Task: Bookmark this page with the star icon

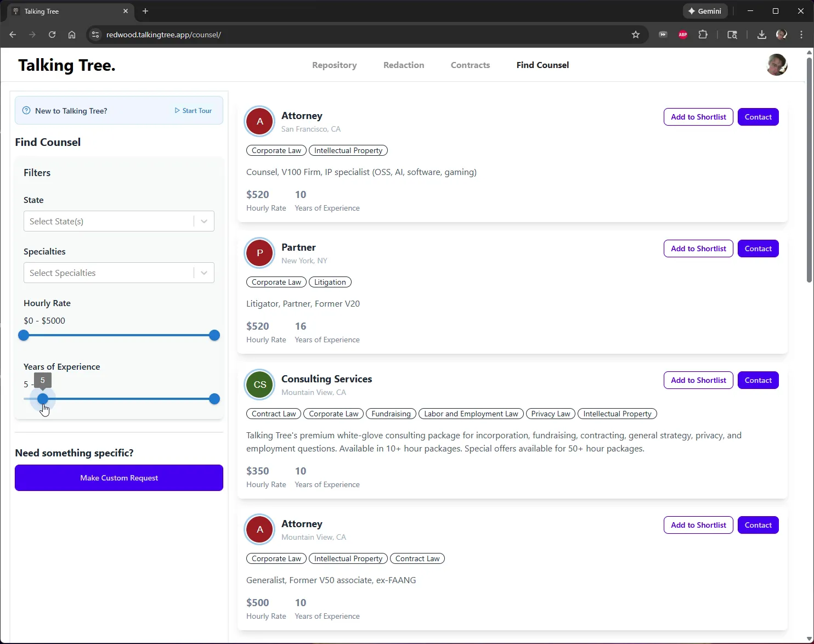Action: click(636, 35)
